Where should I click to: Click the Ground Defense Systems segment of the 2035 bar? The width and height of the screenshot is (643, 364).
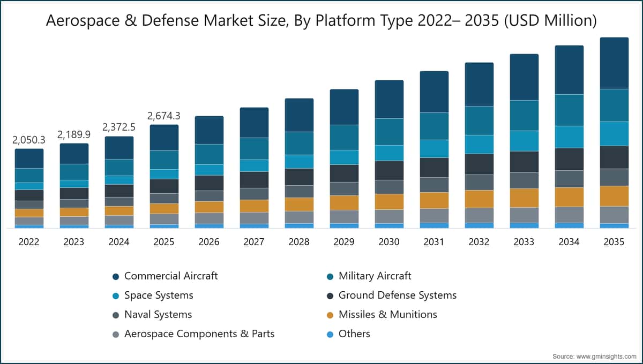[x=614, y=157]
